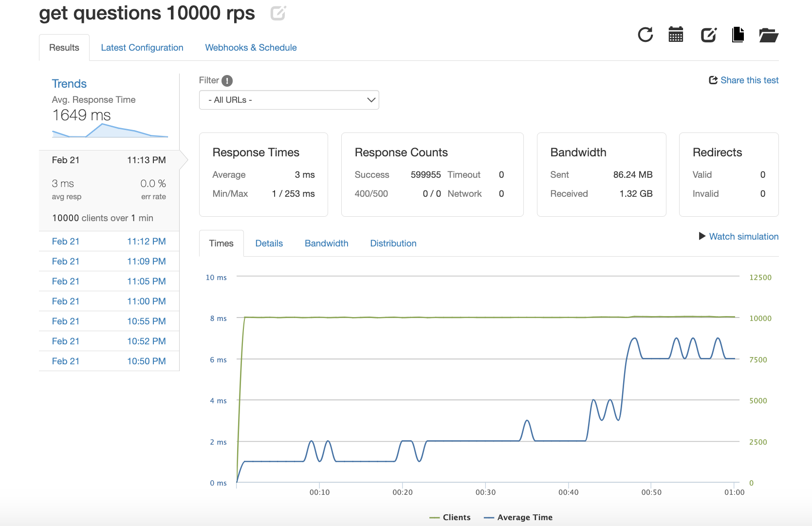This screenshot has height=526, width=812.
Task: Click the Share this test link
Action: coord(750,80)
